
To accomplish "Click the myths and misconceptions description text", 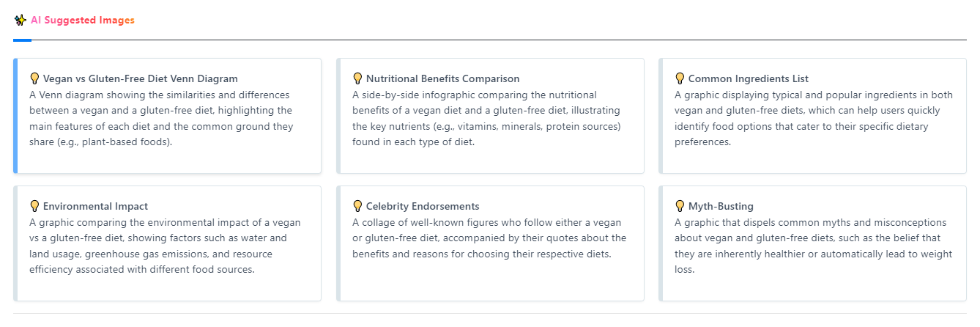I will [x=814, y=246].
